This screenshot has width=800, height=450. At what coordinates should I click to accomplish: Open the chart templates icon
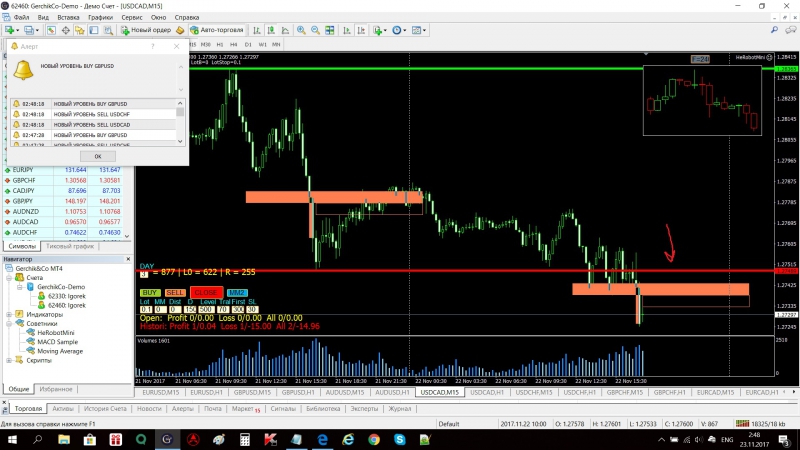pos(416,30)
